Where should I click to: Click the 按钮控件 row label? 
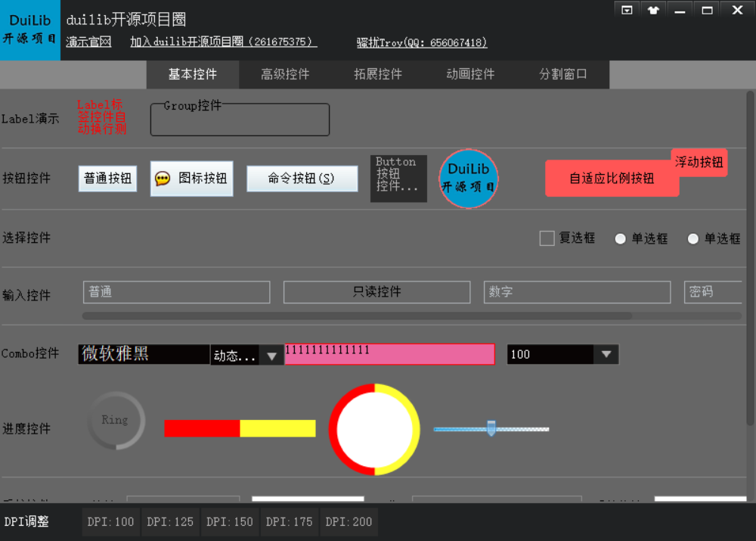point(26,178)
